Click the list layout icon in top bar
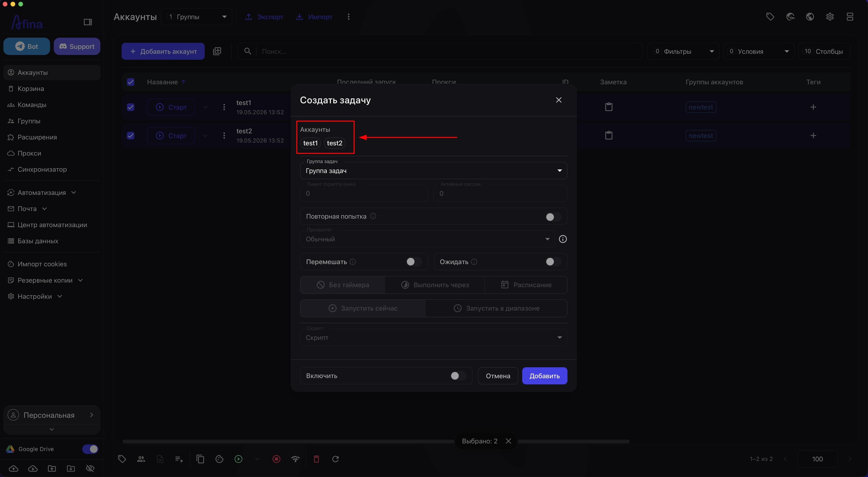 coord(850,17)
